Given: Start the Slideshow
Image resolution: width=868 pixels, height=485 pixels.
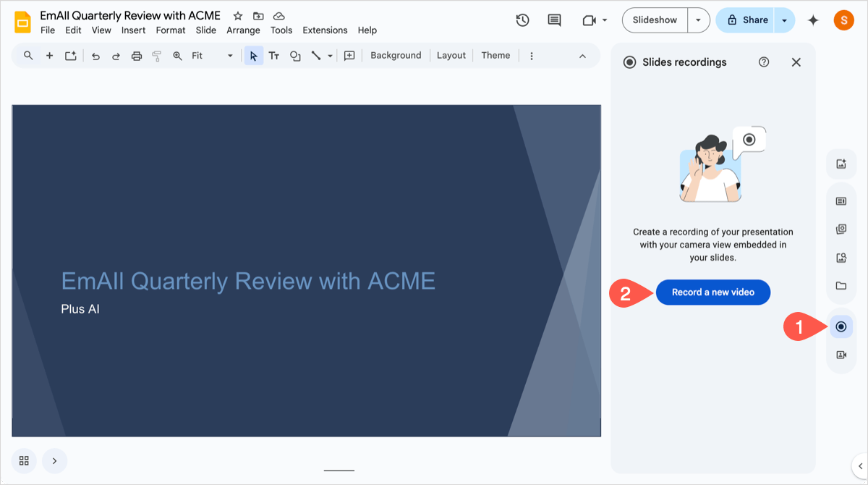Looking at the screenshot, I should 655,20.
